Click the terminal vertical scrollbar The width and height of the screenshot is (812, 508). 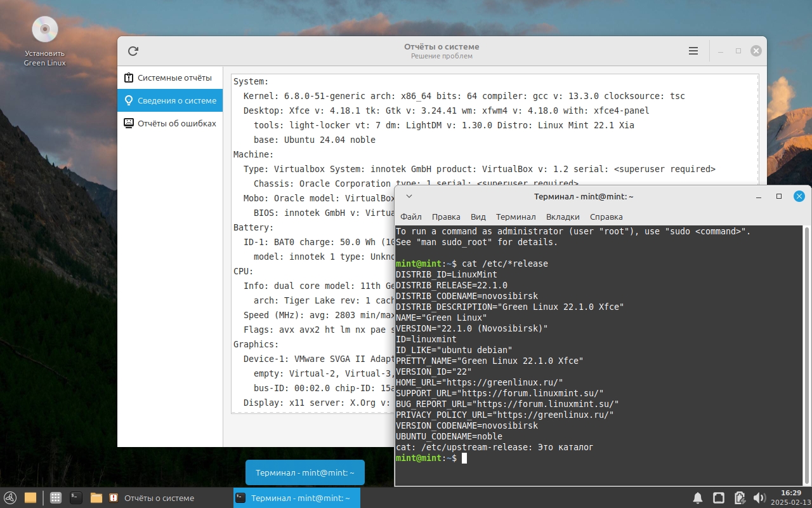pyautogui.click(x=807, y=354)
